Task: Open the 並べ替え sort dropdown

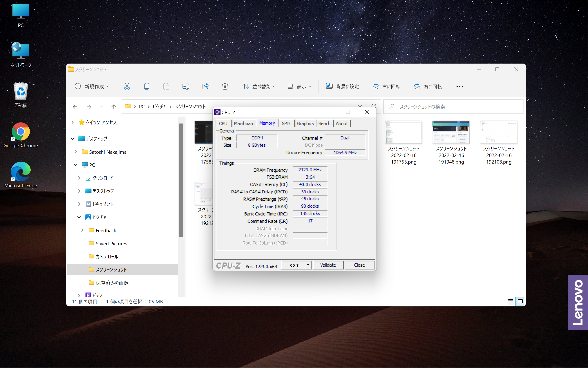Action: pos(259,86)
